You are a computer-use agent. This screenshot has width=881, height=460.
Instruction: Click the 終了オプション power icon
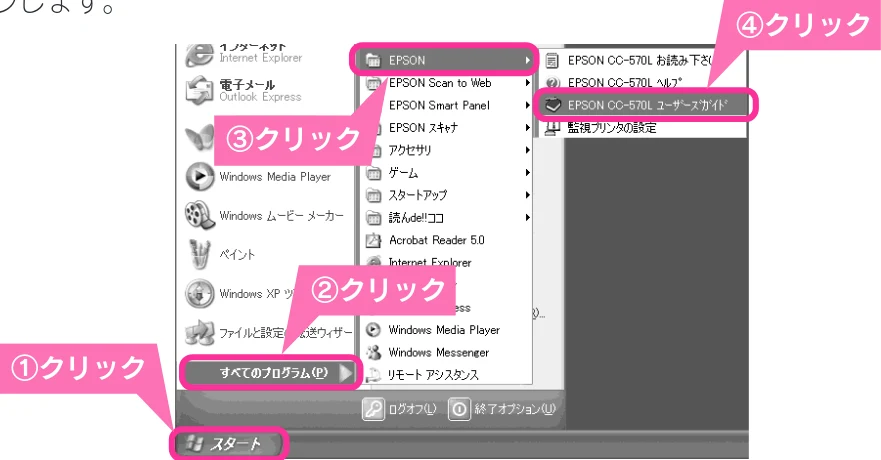pyautogui.click(x=459, y=409)
